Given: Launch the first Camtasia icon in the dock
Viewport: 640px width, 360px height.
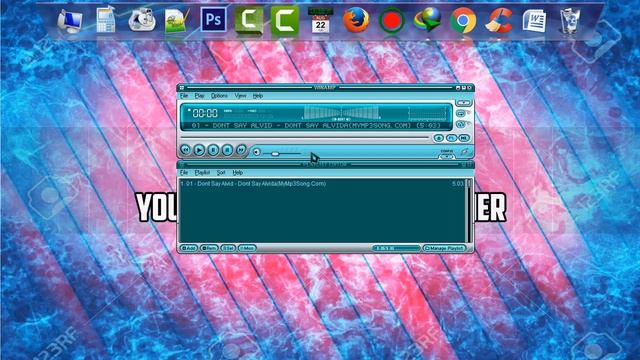Looking at the screenshot, I should click(x=249, y=20).
